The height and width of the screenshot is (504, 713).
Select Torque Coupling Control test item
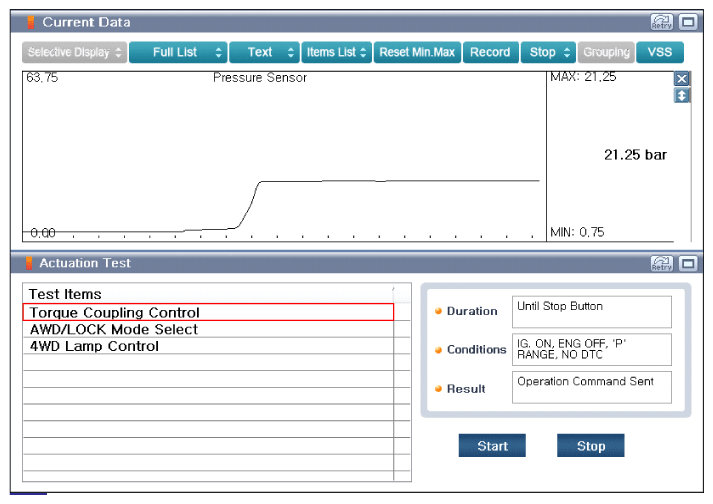[x=208, y=312]
